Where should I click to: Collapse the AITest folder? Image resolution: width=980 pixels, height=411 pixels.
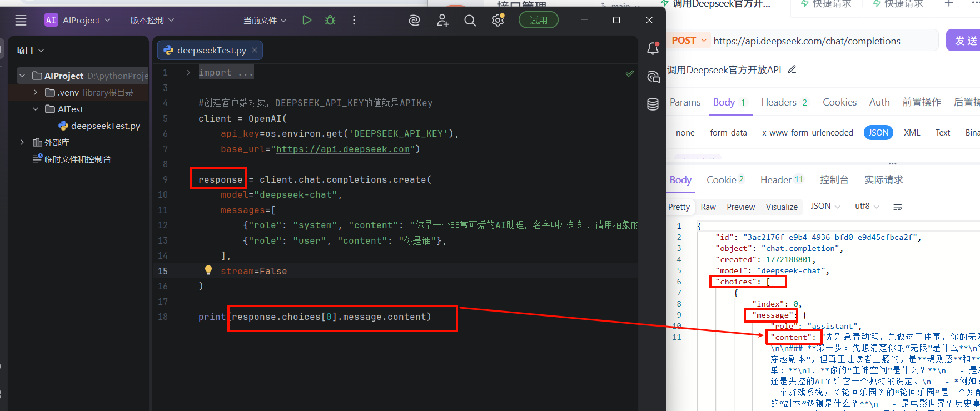click(36, 109)
